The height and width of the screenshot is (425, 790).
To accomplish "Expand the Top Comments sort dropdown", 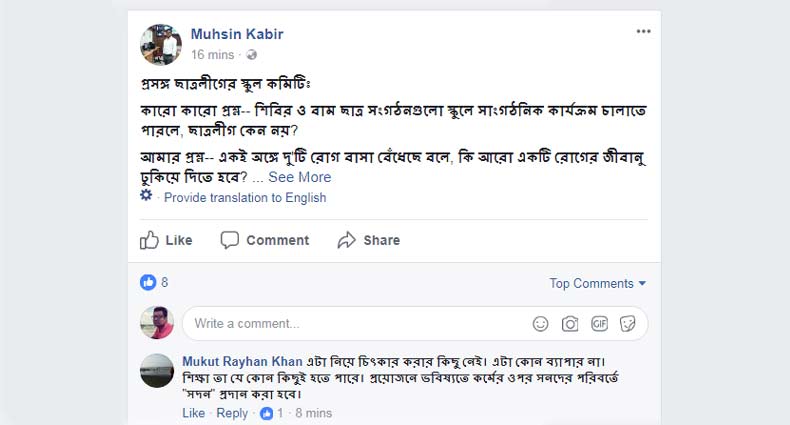I will click(597, 284).
